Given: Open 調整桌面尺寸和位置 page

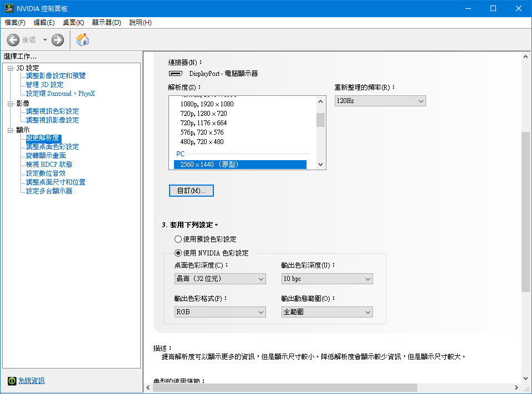Looking at the screenshot, I should pos(56,182).
